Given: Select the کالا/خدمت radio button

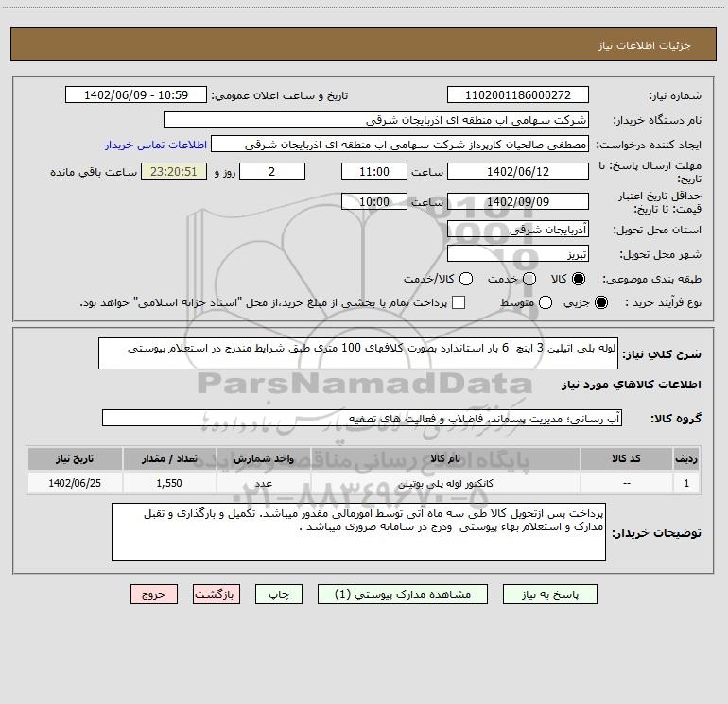Looking at the screenshot, I should click(x=466, y=279).
